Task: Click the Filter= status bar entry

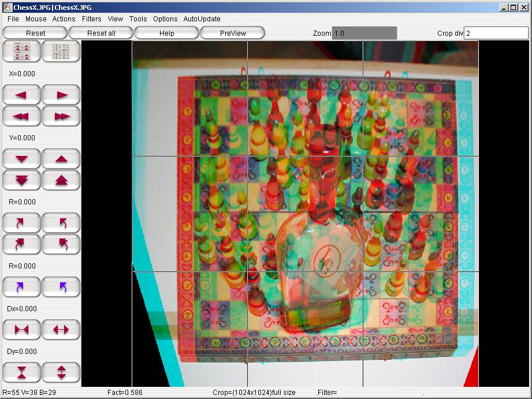Action: [328, 393]
